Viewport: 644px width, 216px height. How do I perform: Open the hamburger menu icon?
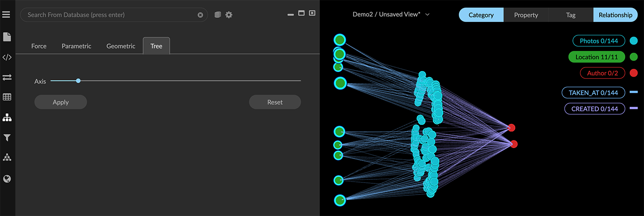[x=6, y=15]
